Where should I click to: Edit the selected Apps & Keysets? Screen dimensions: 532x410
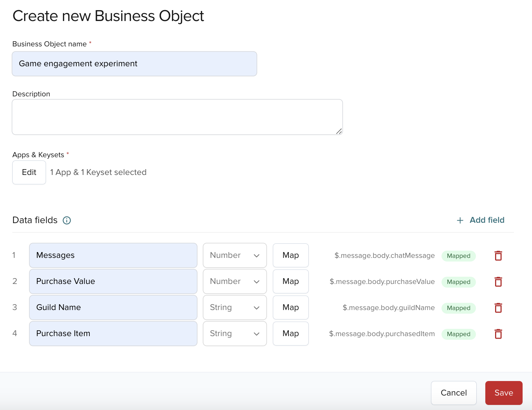pyautogui.click(x=29, y=172)
